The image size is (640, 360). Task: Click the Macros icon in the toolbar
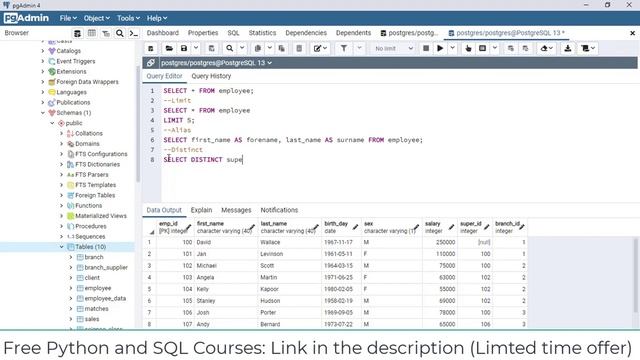coord(585,48)
